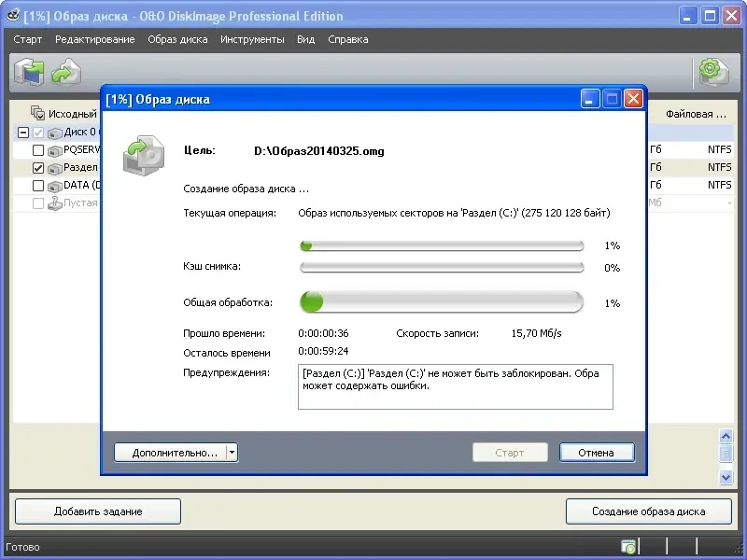This screenshot has height=560, width=747.
Task: Click the current operation progress bar
Action: [442, 245]
